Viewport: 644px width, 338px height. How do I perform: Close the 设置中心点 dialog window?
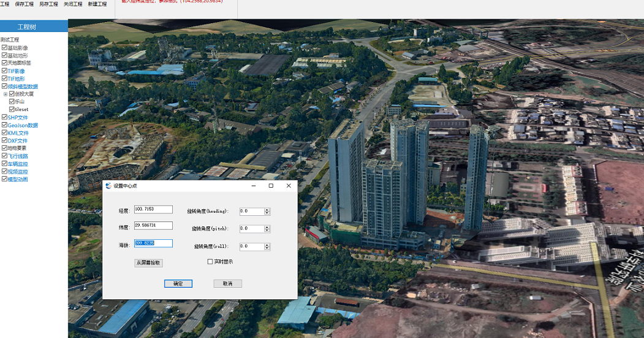289,186
